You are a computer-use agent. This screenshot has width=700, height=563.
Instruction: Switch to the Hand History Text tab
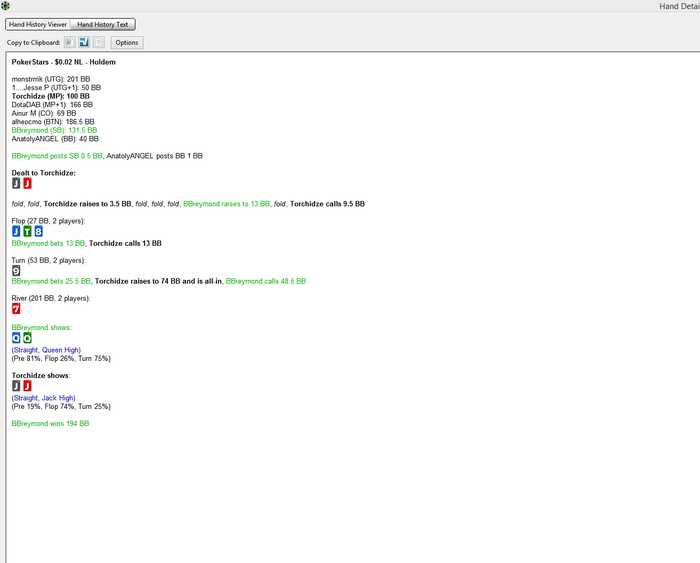pyautogui.click(x=103, y=25)
